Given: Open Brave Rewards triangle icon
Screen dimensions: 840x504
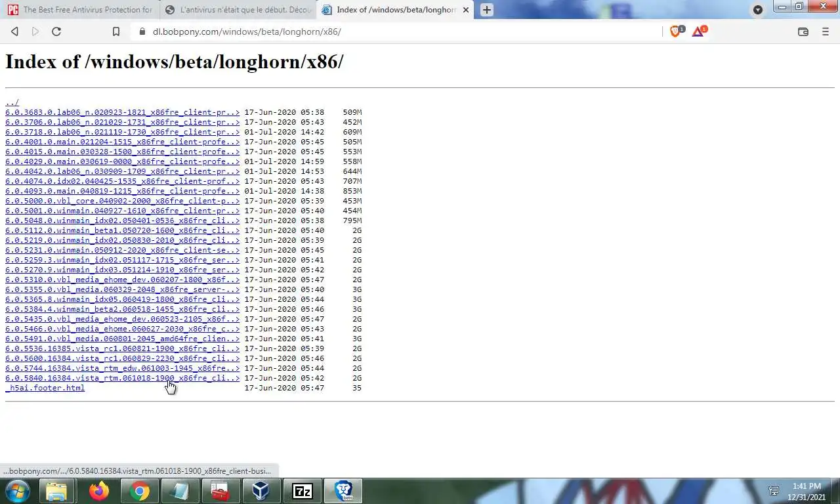Looking at the screenshot, I should pos(698,31).
